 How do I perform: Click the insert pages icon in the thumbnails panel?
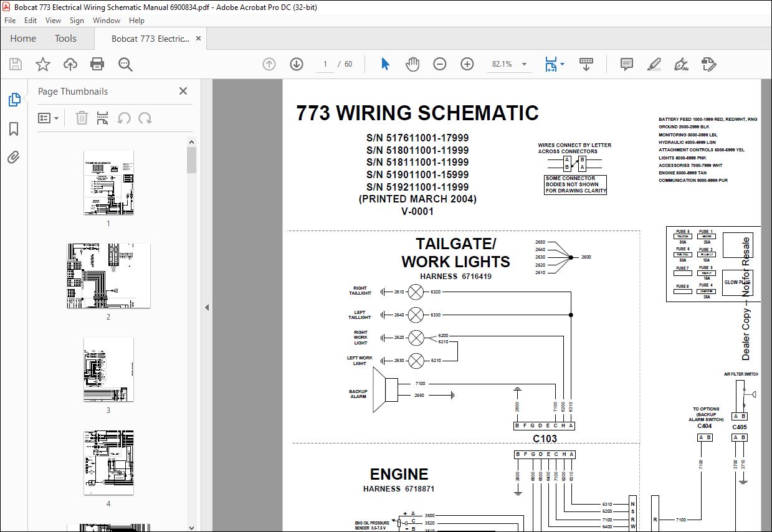point(103,118)
